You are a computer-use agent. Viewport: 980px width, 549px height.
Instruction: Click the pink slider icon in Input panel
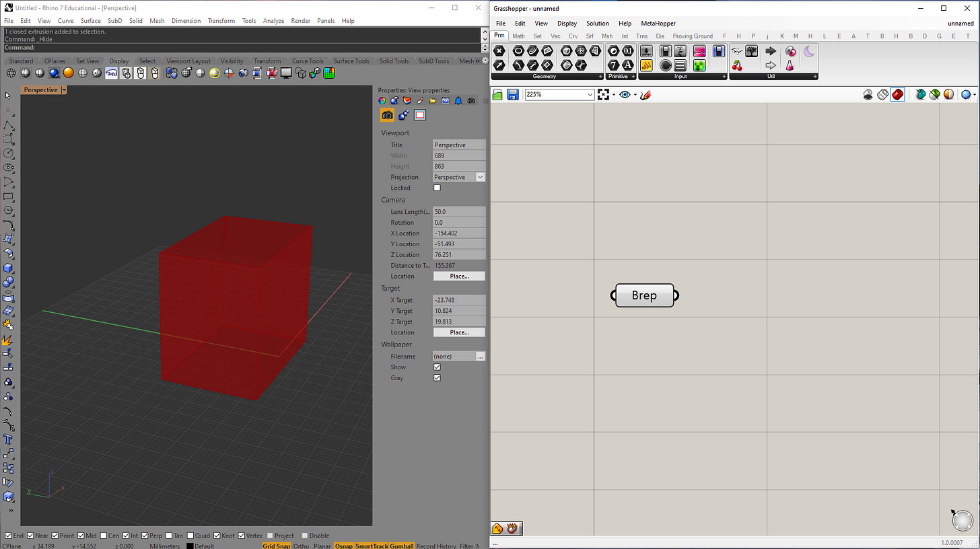click(699, 51)
